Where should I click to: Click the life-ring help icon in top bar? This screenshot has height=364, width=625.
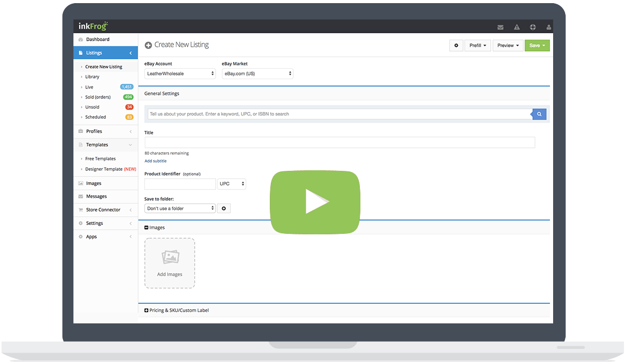[532, 27]
